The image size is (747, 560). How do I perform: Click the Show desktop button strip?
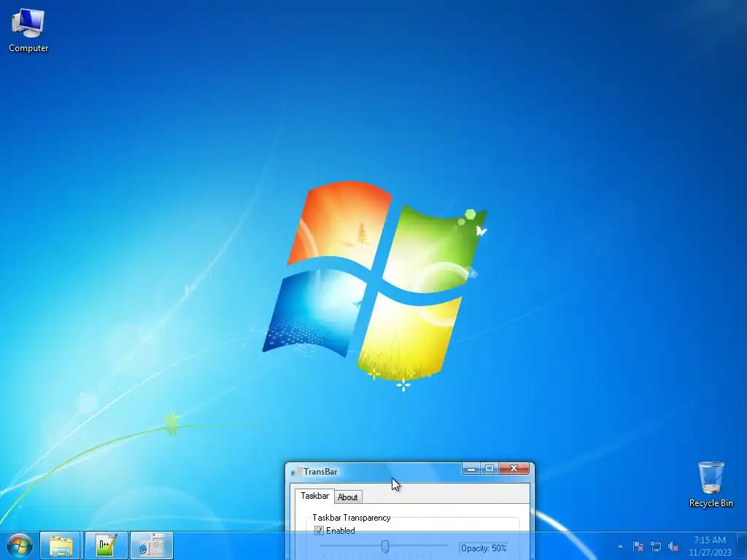point(742,545)
